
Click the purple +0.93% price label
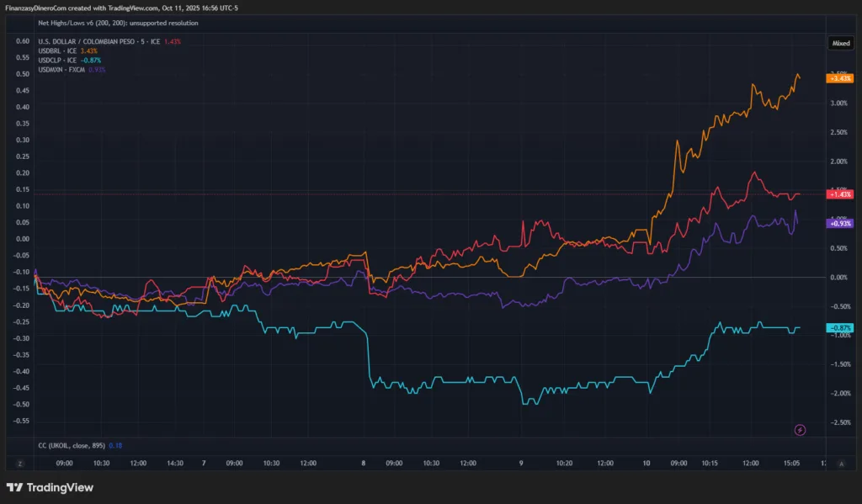coord(840,224)
